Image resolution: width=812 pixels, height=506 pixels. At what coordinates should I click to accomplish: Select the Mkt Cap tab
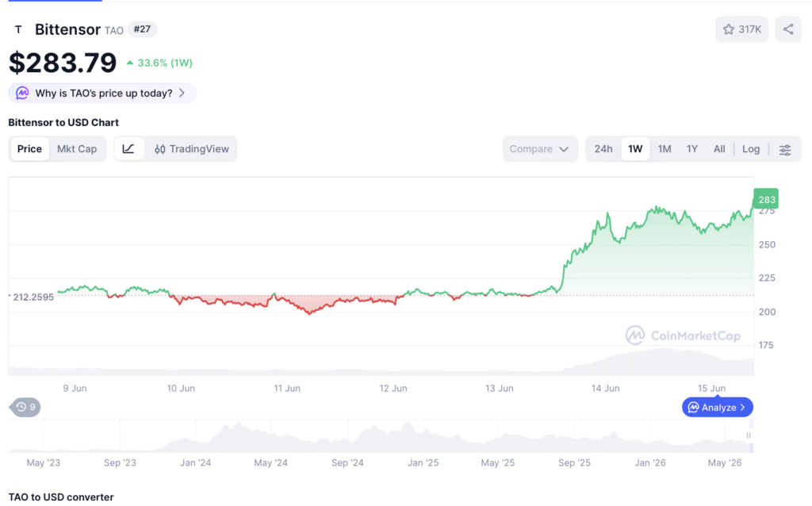(x=77, y=149)
